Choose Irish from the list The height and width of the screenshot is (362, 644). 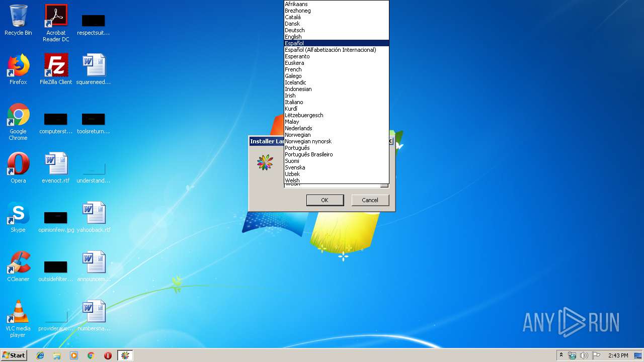click(337, 96)
